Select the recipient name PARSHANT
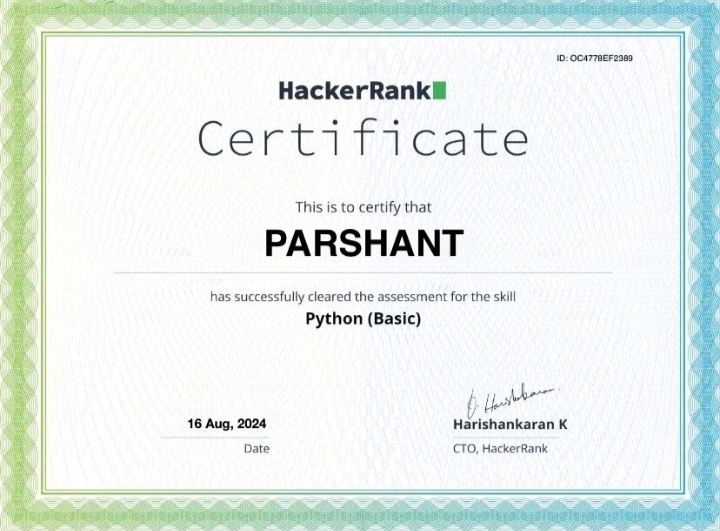 [x=364, y=243]
